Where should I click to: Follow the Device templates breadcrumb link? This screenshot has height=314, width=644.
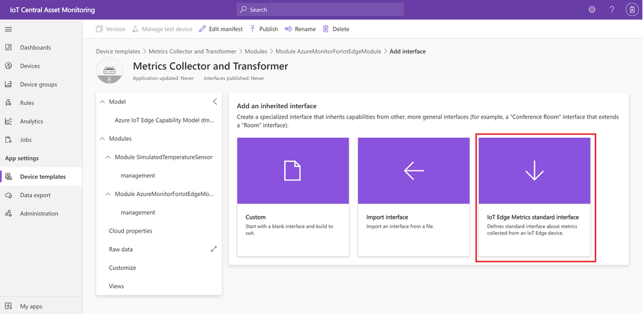coord(118,52)
